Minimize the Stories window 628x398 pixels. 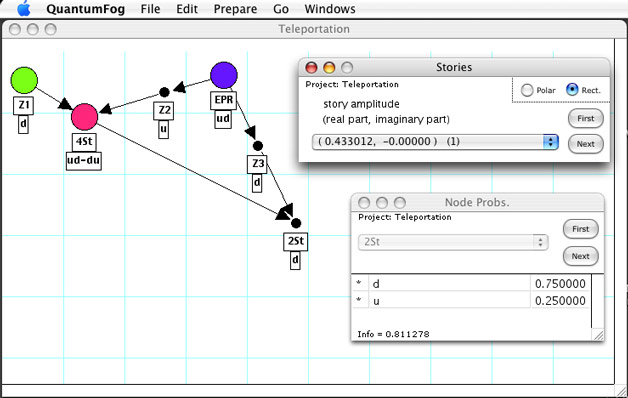pyautogui.click(x=329, y=68)
